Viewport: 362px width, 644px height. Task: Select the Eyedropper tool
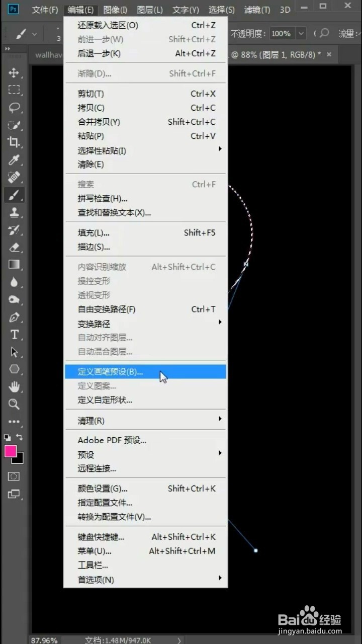[14, 160]
